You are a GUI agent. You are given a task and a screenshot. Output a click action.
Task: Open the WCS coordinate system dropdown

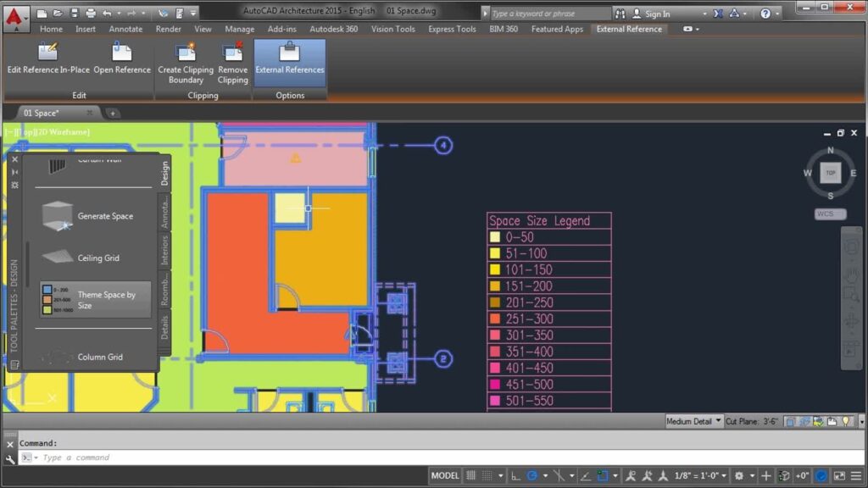[x=830, y=214]
